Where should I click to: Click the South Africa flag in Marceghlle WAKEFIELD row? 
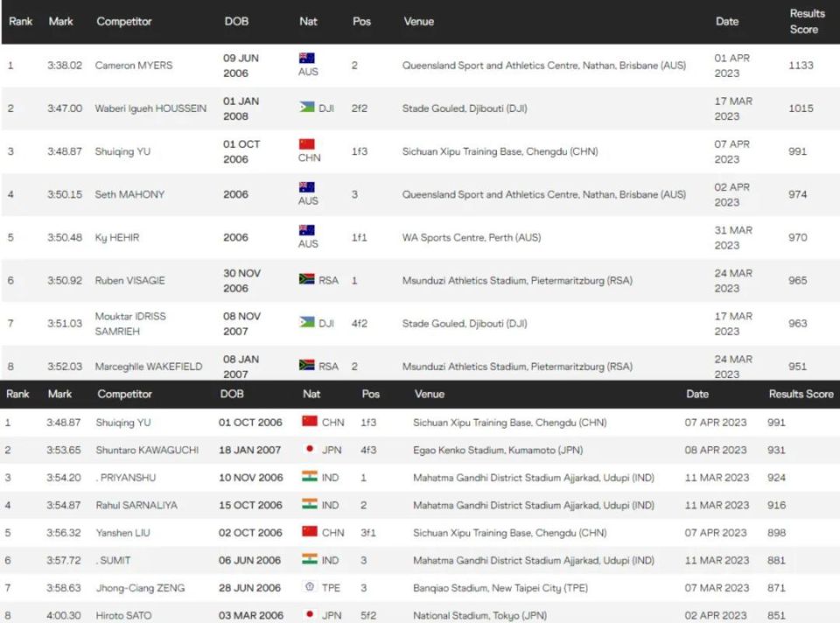click(307, 366)
